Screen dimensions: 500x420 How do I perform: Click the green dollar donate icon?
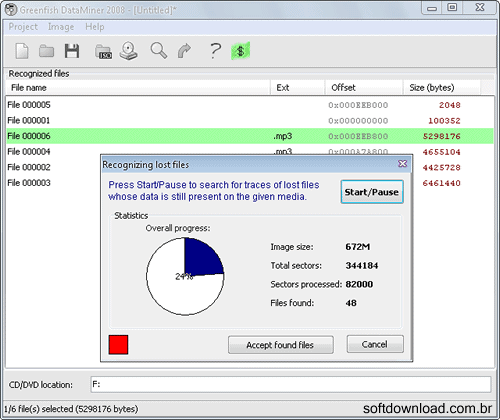tap(240, 51)
